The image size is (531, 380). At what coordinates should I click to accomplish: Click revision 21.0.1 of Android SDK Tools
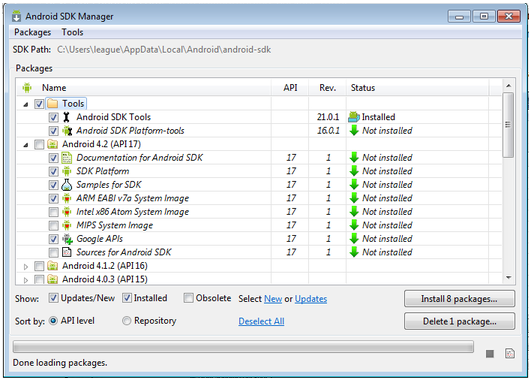click(x=328, y=117)
